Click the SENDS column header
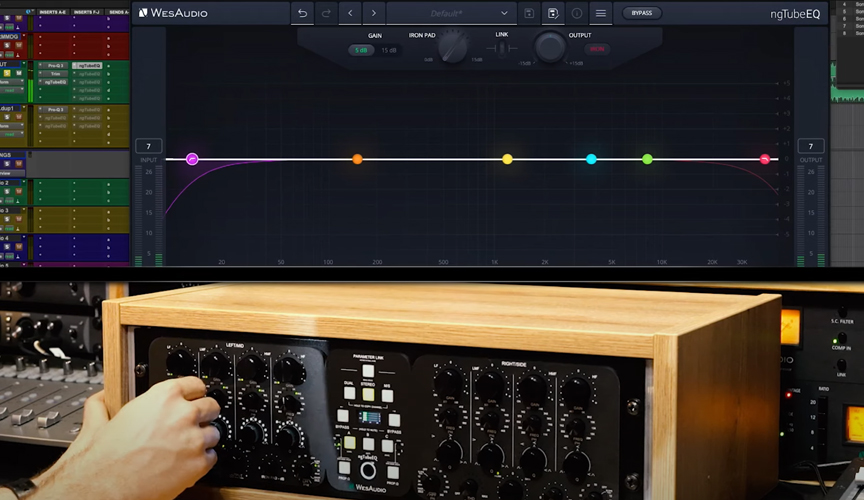 pyautogui.click(x=118, y=12)
